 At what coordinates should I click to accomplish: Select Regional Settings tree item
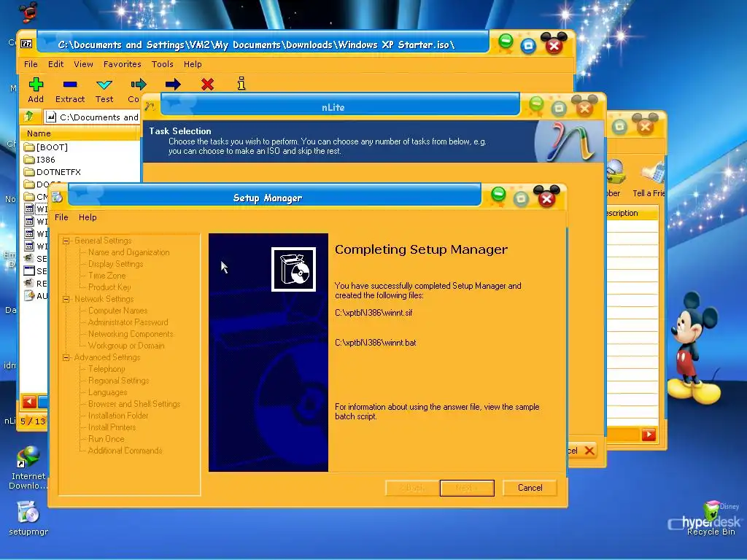(118, 381)
